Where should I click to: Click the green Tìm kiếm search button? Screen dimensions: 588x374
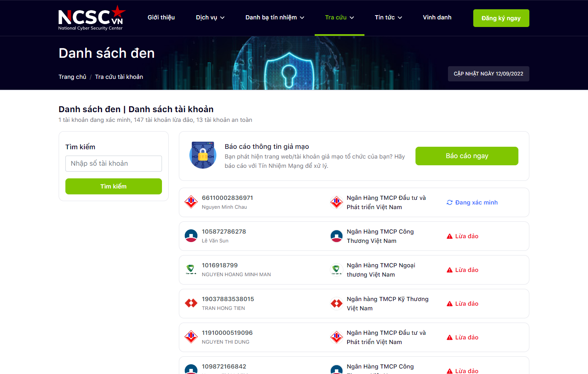pos(113,186)
